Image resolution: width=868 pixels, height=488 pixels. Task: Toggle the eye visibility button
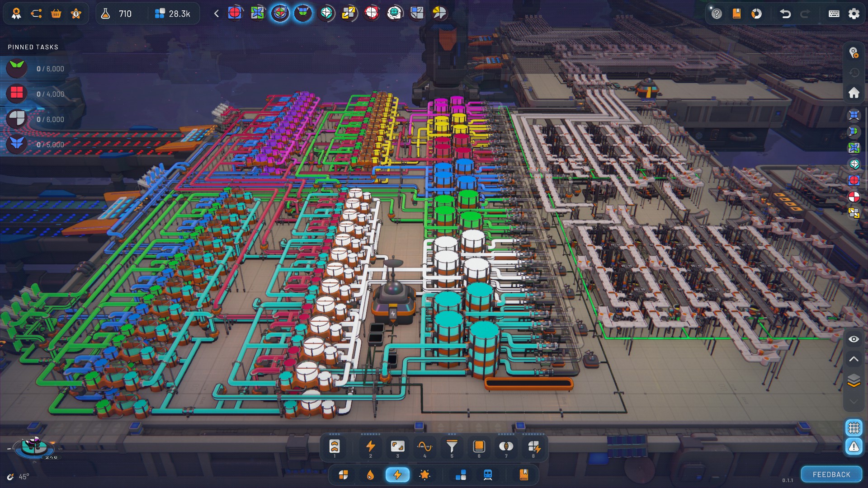[x=854, y=339]
